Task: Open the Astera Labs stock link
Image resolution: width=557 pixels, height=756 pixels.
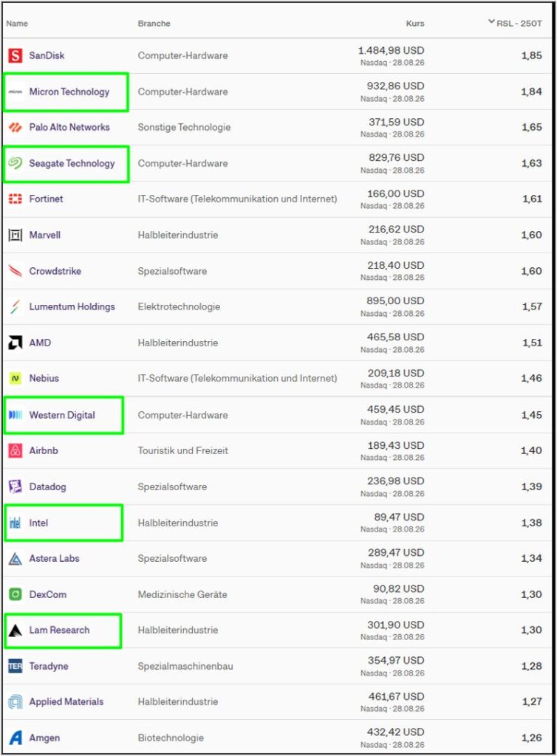Action: coord(55,559)
